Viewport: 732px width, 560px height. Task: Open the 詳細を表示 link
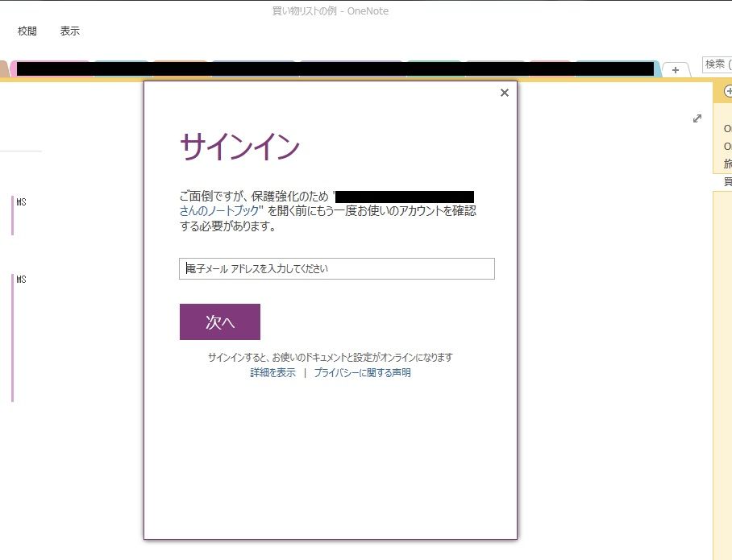point(272,372)
